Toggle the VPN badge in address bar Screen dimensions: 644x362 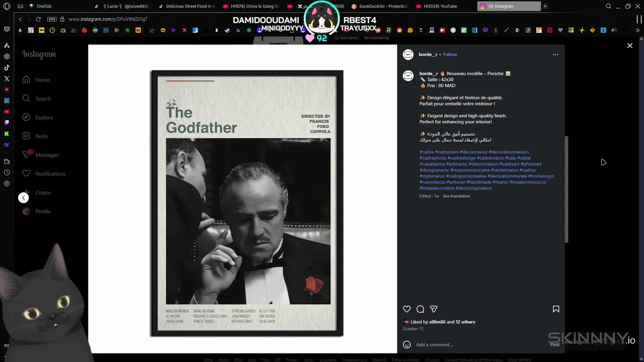pyautogui.click(x=52, y=19)
